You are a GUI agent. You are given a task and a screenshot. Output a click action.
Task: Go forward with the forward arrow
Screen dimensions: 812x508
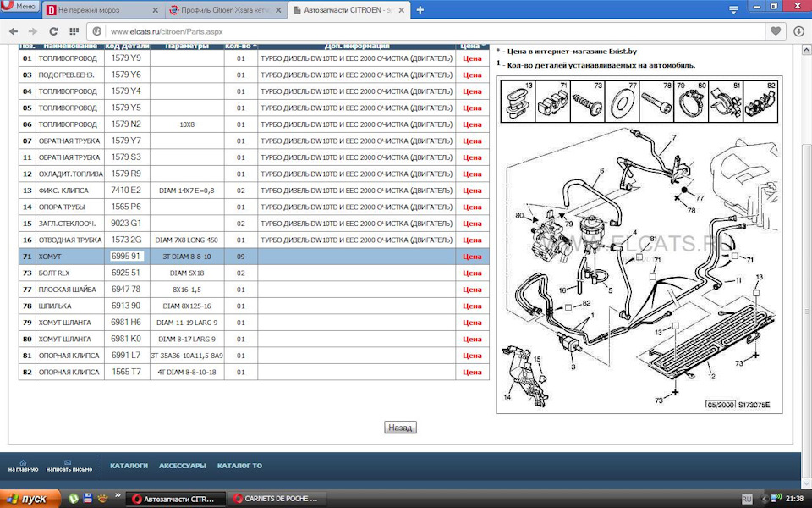pos(33,31)
